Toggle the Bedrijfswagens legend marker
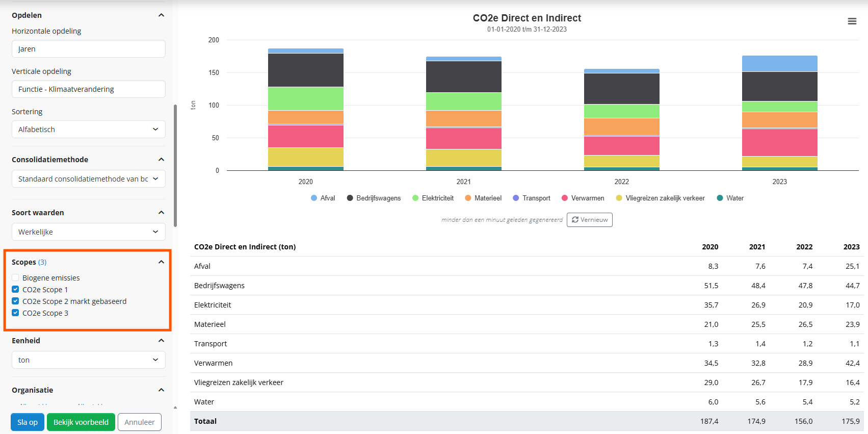This screenshot has height=434, width=868. click(350, 198)
